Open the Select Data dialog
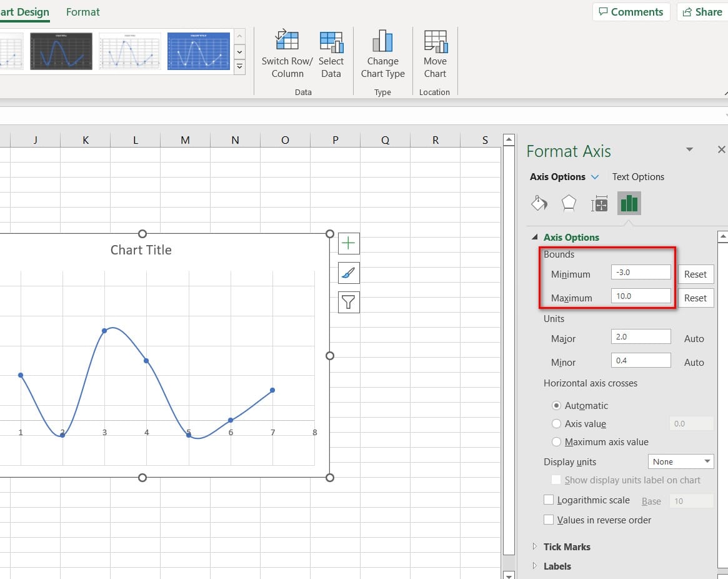This screenshot has height=579, width=728. coord(331,41)
